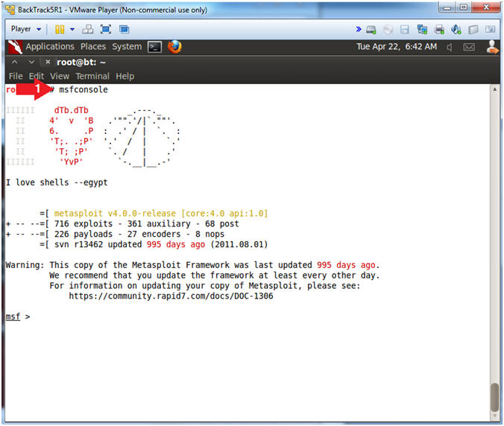
Task: Click the 'Warning:' text in terminal
Action: click(25, 265)
